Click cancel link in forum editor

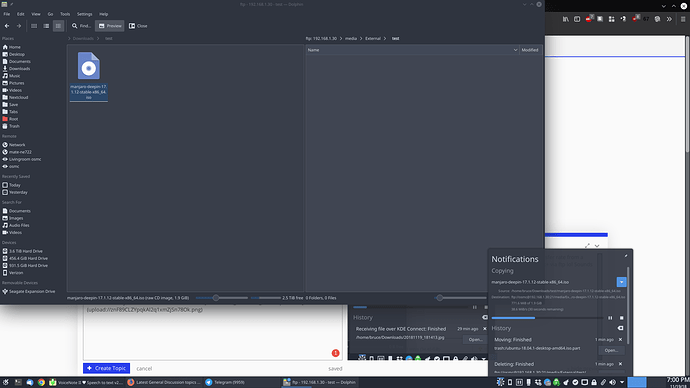[144, 369]
